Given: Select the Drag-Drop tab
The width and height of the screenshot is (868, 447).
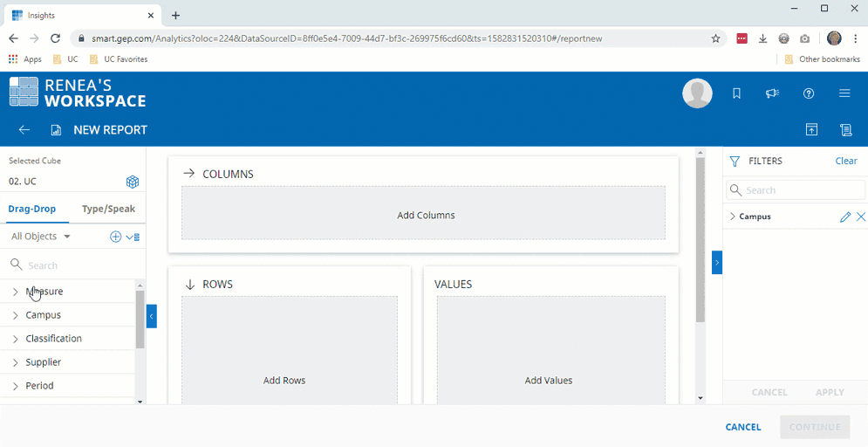Looking at the screenshot, I should [x=32, y=209].
